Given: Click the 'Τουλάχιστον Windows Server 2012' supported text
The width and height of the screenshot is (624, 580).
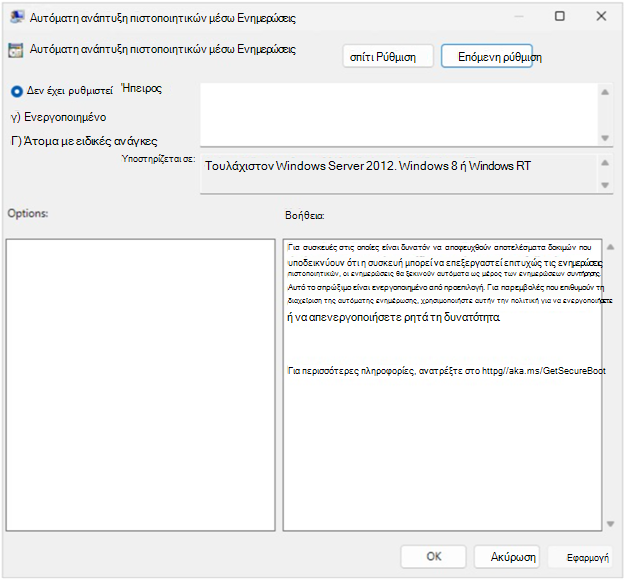Looking at the screenshot, I should point(368,166).
